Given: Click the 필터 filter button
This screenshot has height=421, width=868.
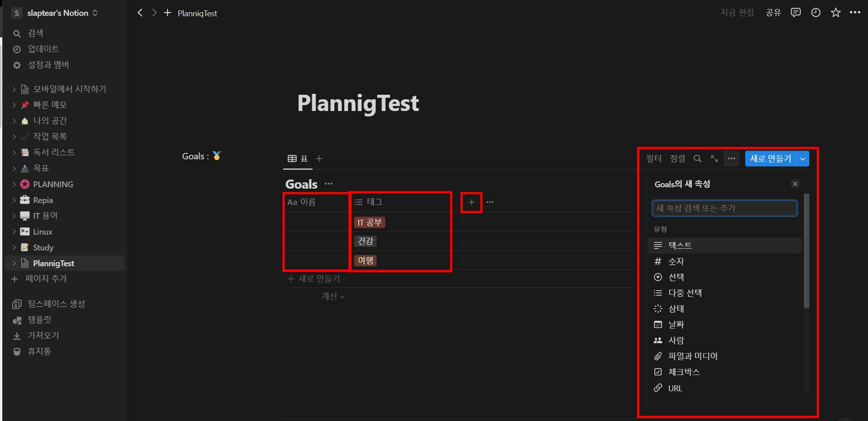Looking at the screenshot, I should (x=653, y=159).
